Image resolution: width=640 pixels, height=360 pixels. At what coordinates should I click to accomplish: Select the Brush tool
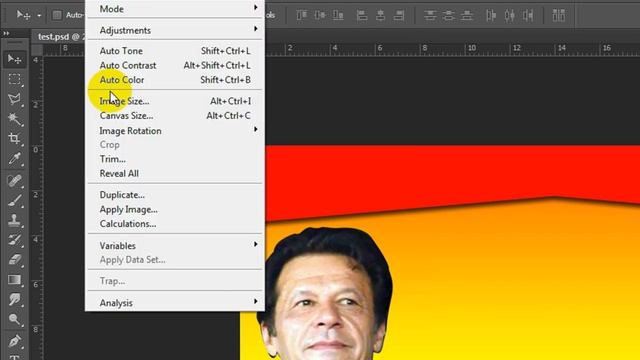coord(14,200)
